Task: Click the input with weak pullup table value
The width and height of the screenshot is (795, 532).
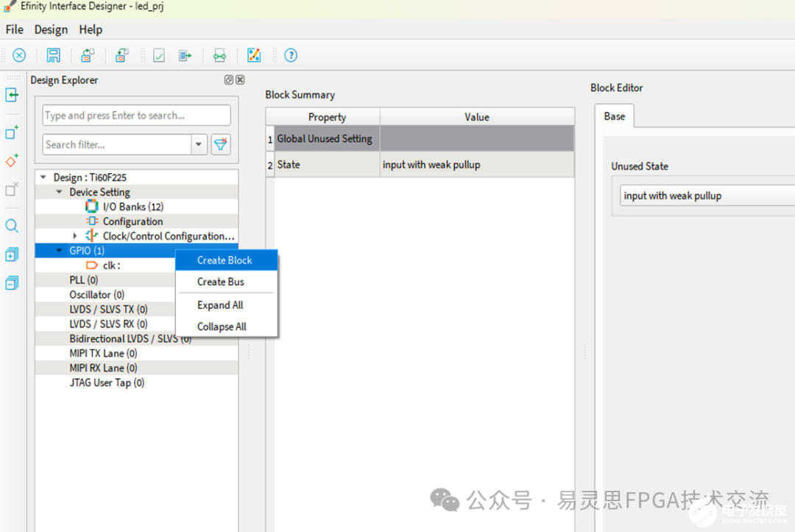Action: click(x=477, y=165)
